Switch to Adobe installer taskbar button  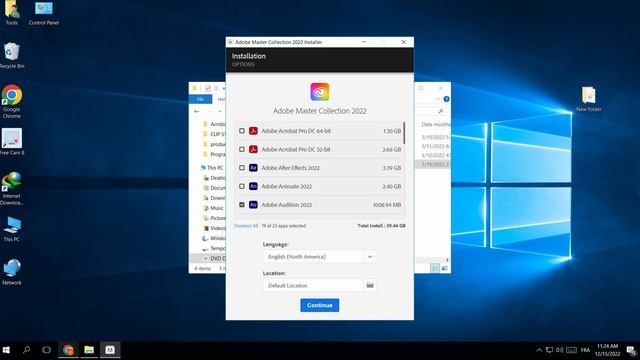pos(110,350)
